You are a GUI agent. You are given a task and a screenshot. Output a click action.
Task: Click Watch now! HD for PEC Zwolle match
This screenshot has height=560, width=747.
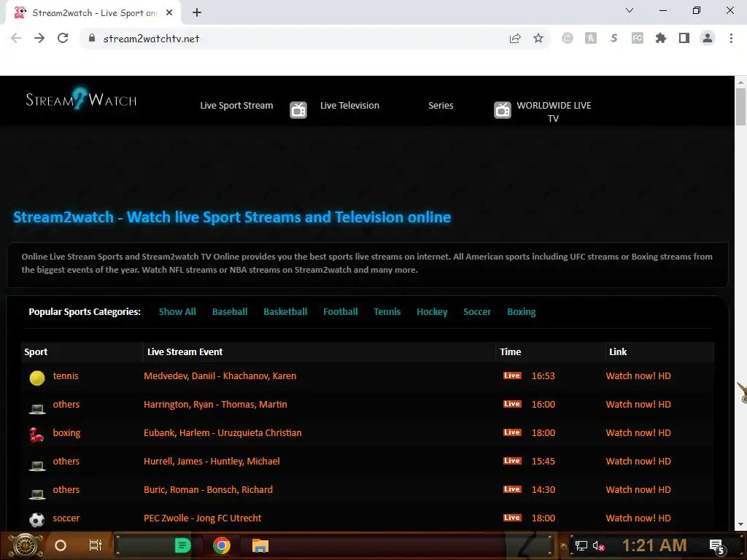click(638, 518)
